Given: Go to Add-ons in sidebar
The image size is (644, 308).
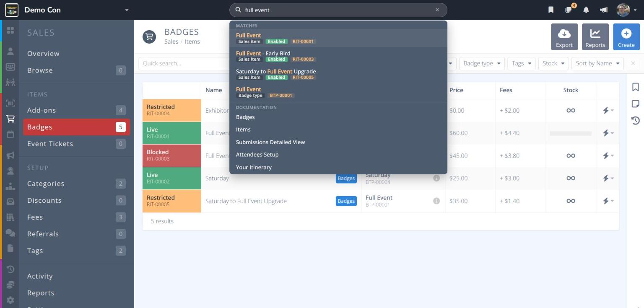Looking at the screenshot, I should (x=76, y=110).
